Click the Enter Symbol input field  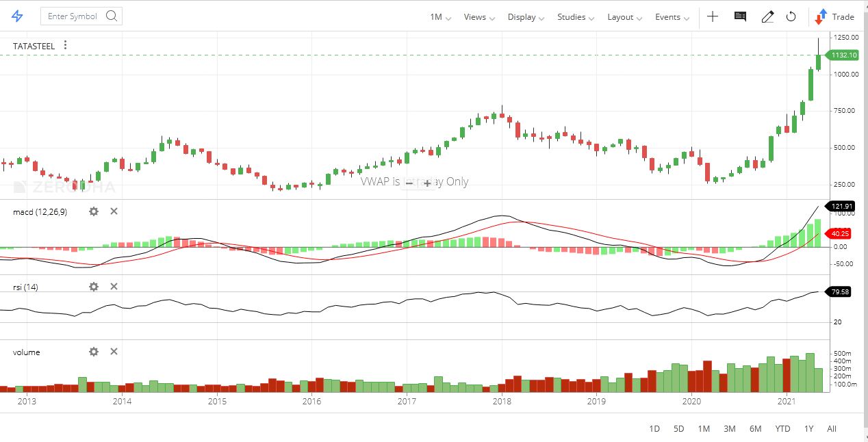74,16
